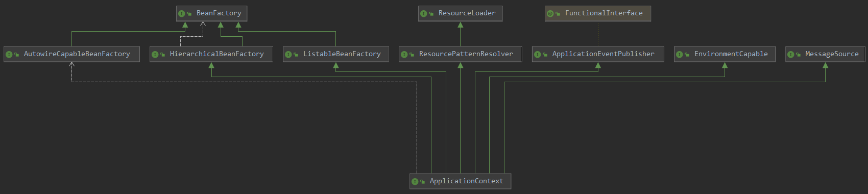
Task: Select the ApplicationEventPublisher node label
Action: (604, 54)
